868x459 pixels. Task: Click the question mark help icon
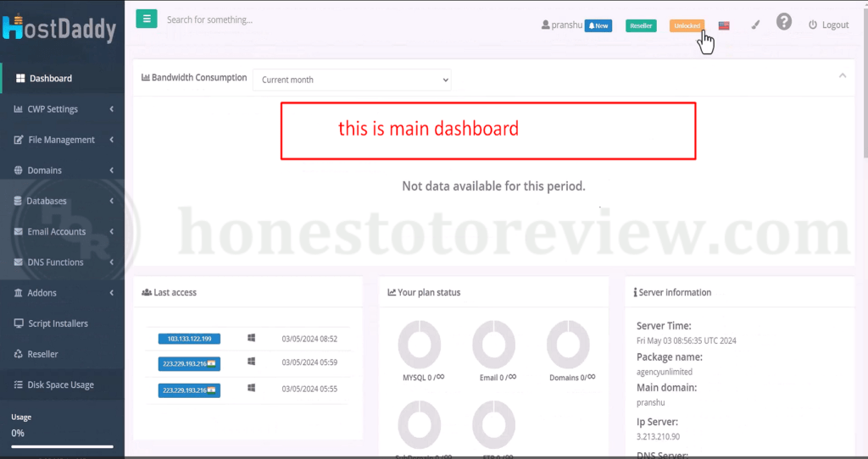click(x=784, y=22)
